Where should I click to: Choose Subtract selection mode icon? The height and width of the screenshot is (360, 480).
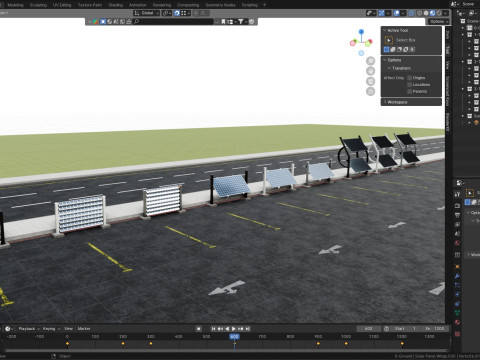tap(399, 49)
